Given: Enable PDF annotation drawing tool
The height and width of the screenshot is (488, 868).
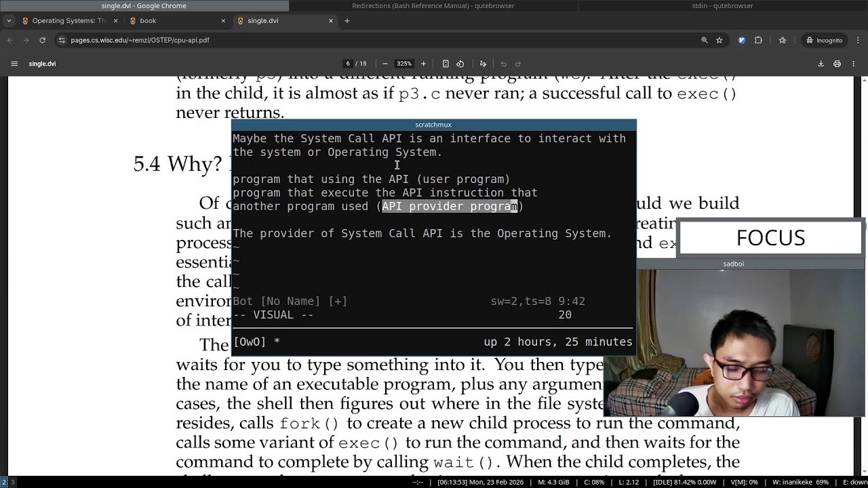Looking at the screenshot, I should click(x=483, y=64).
